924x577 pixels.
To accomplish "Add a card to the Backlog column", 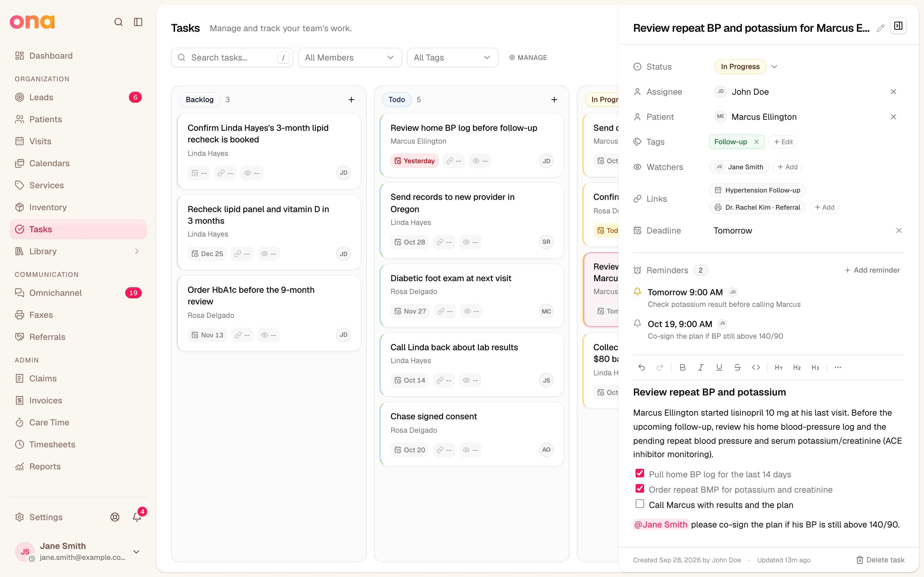I will pyautogui.click(x=351, y=100).
